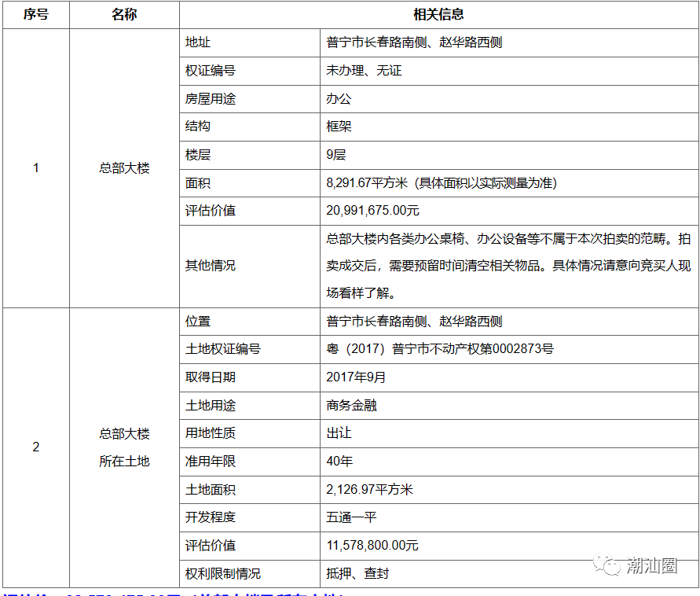Click the 权利限制情况 label
700x596 pixels.
click(x=223, y=574)
